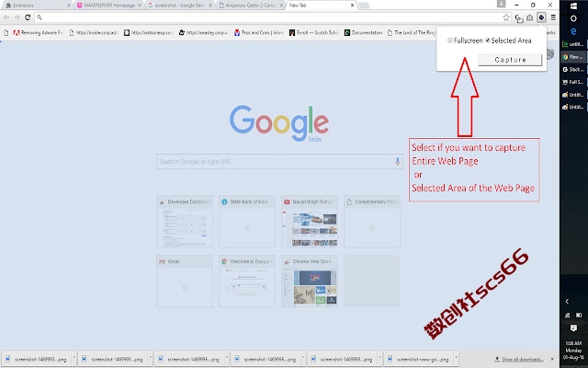Image resolution: width=588 pixels, height=368 pixels.
Task: Open the Gmail thumbnail
Action: click(x=185, y=281)
